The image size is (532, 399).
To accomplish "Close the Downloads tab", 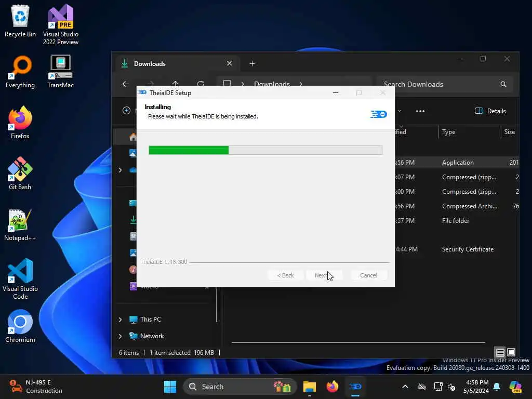I will click(229, 63).
